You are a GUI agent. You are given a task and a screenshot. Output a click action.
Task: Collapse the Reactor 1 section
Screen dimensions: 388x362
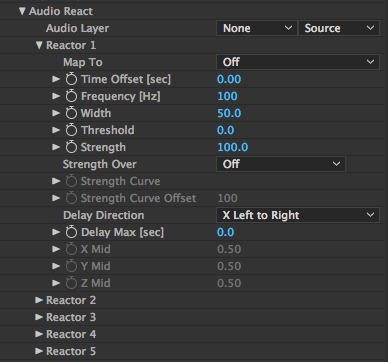click(39, 45)
